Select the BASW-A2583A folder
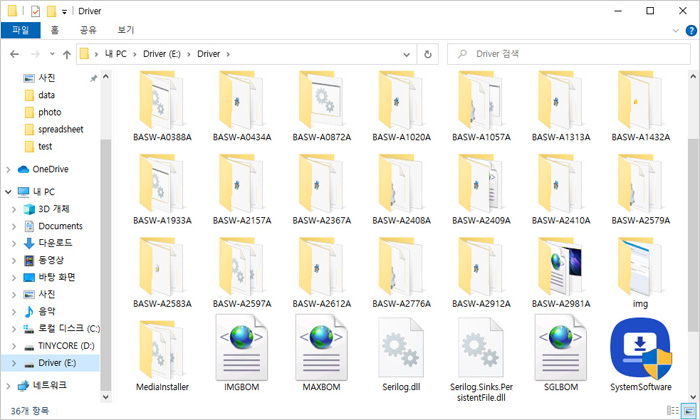The image size is (700, 420). coord(162,273)
